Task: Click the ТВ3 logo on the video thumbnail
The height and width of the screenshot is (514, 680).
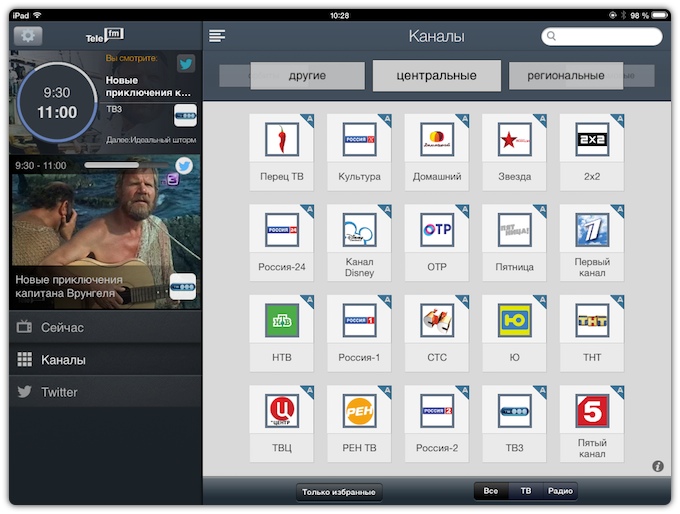Action: [183, 287]
